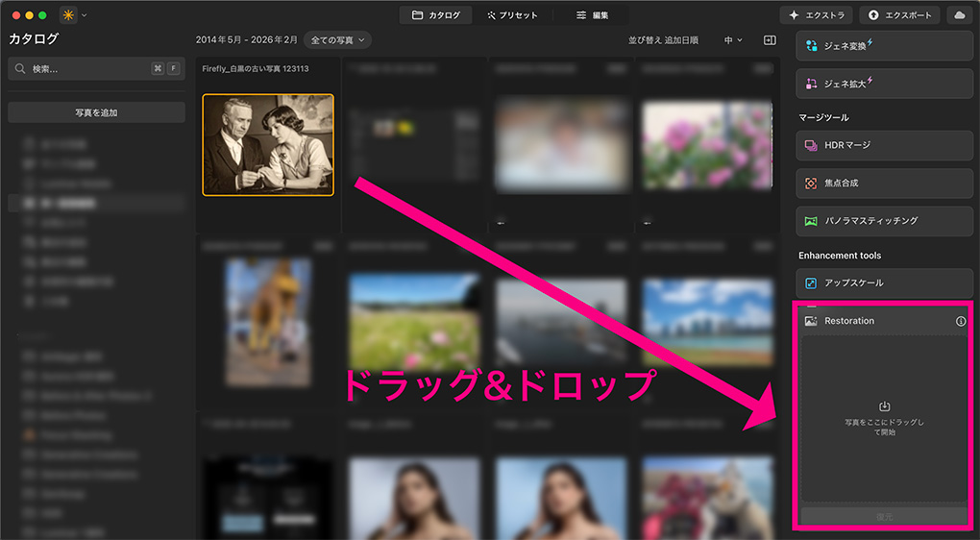The height and width of the screenshot is (540, 980).
Task: Switch to the カタログ tab
Action: click(435, 15)
